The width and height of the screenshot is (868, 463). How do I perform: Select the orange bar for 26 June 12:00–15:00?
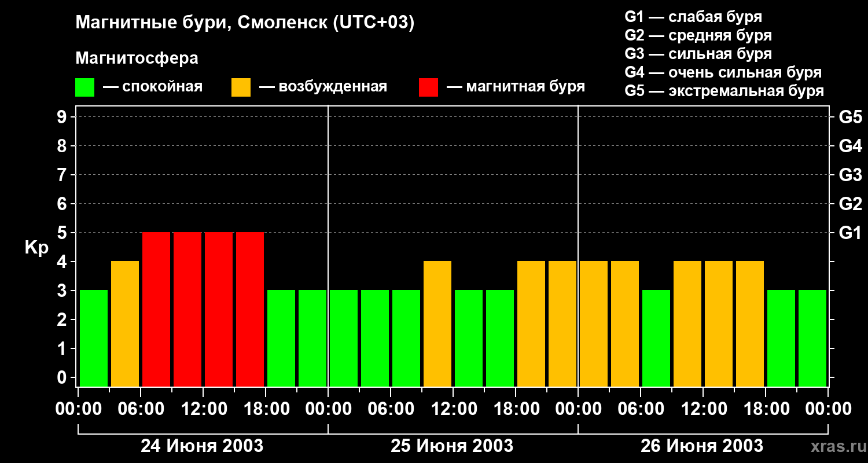coord(719,324)
